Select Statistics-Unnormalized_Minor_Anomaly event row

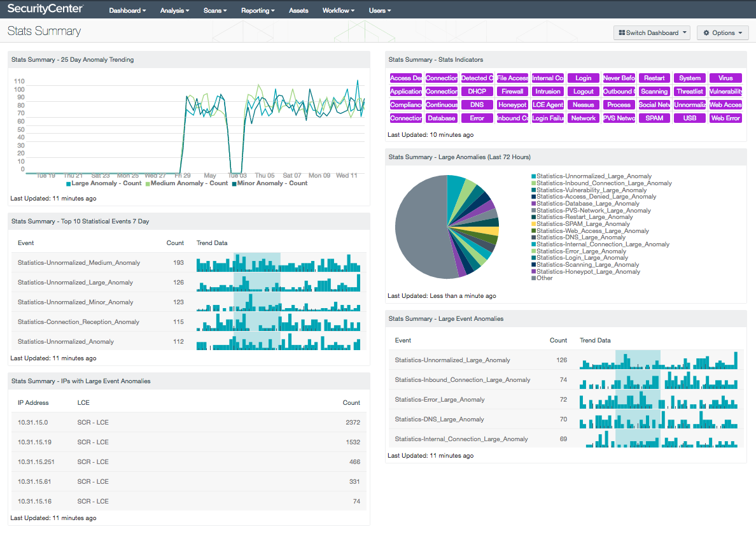pyautogui.click(x=189, y=302)
